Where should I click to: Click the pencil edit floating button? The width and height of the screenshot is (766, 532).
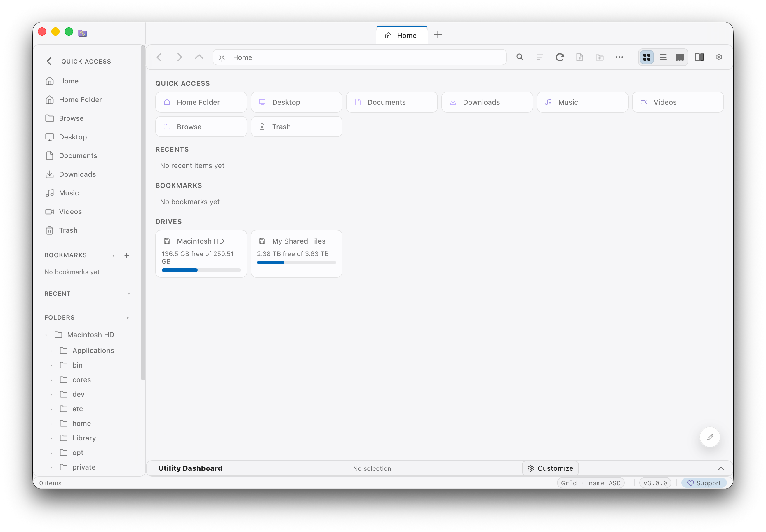point(710,437)
